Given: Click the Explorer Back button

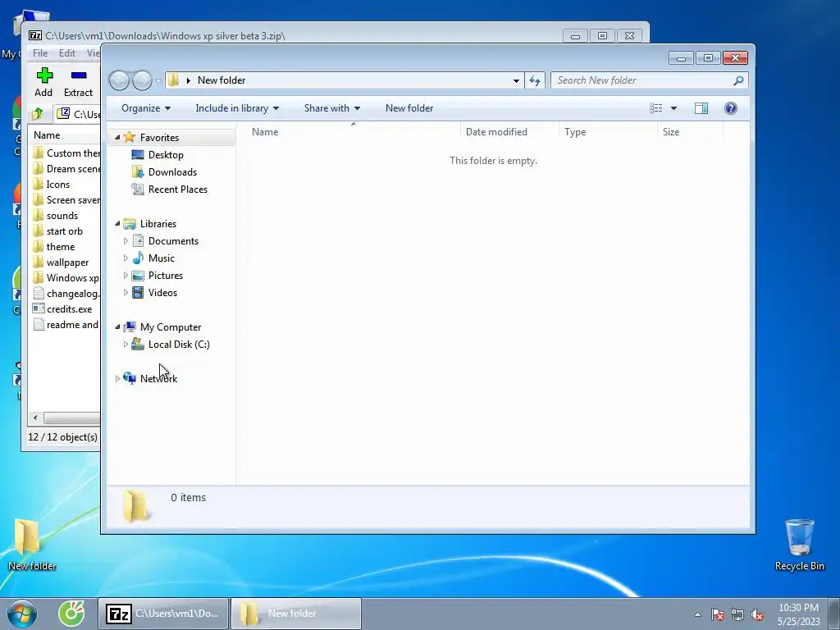Looking at the screenshot, I should (119, 80).
